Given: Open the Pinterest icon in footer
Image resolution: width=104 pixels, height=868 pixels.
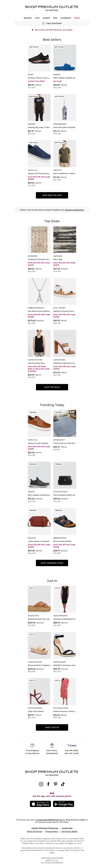Looking at the screenshot, I should 55,784.
